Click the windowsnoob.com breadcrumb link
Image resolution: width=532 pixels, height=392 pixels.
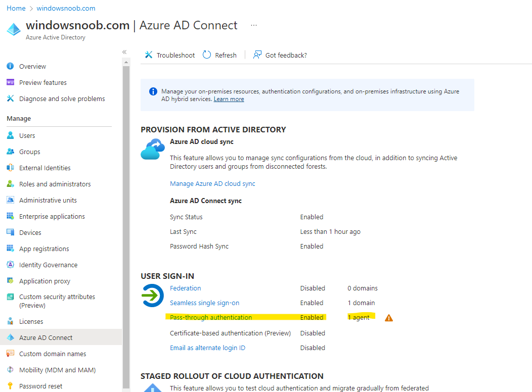tap(66, 8)
